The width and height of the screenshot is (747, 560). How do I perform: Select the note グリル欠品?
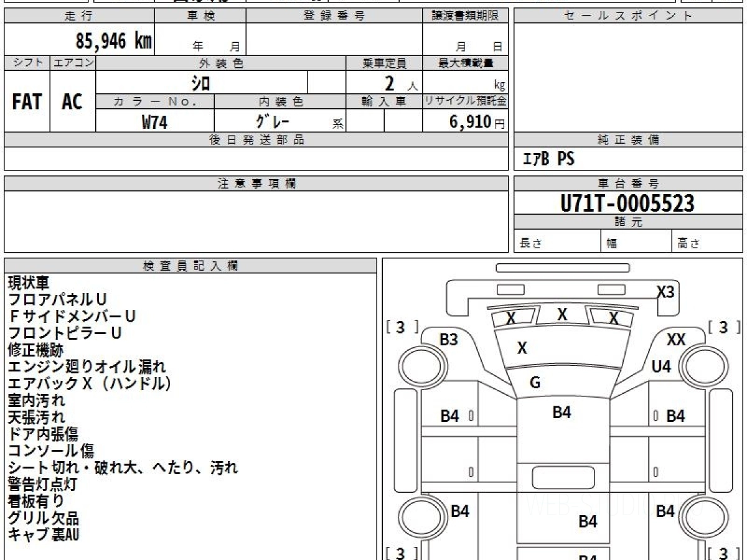point(43,518)
